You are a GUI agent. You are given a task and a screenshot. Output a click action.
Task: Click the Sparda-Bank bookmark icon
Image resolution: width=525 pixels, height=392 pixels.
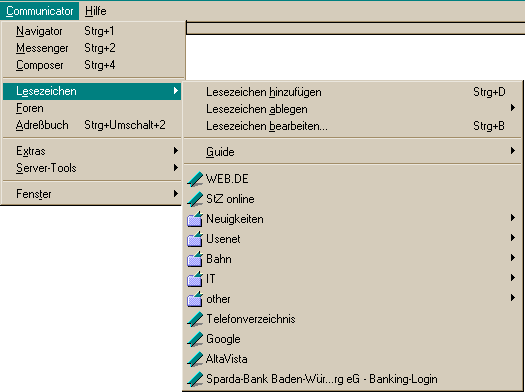coord(195,379)
